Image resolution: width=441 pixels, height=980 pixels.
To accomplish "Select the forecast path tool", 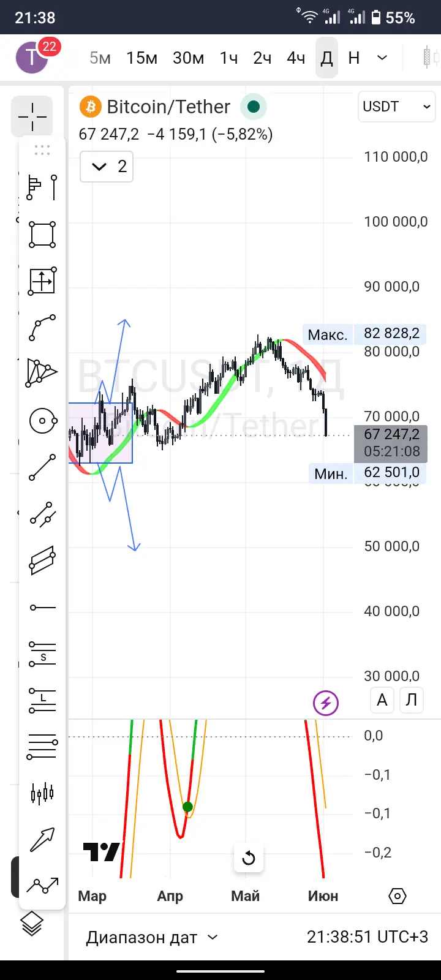I will (43, 885).
